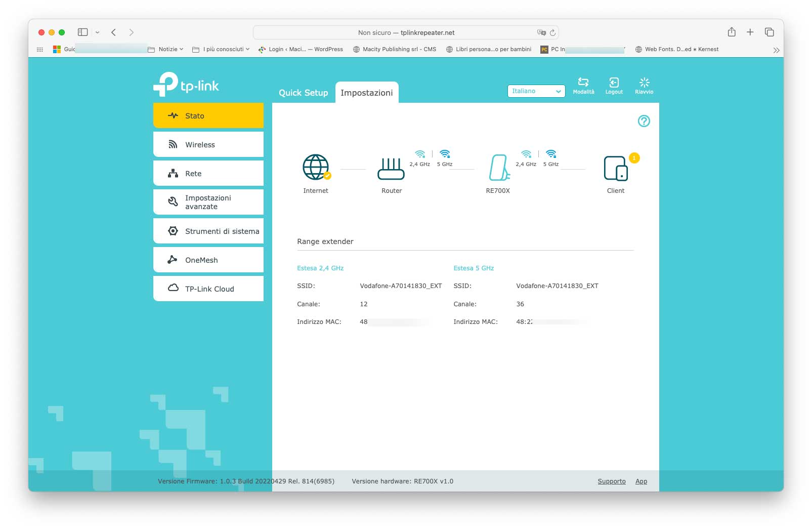The height and width of the screenshot is (529, 812).
Task: Click the channel value 12
Action: [364, 304]
